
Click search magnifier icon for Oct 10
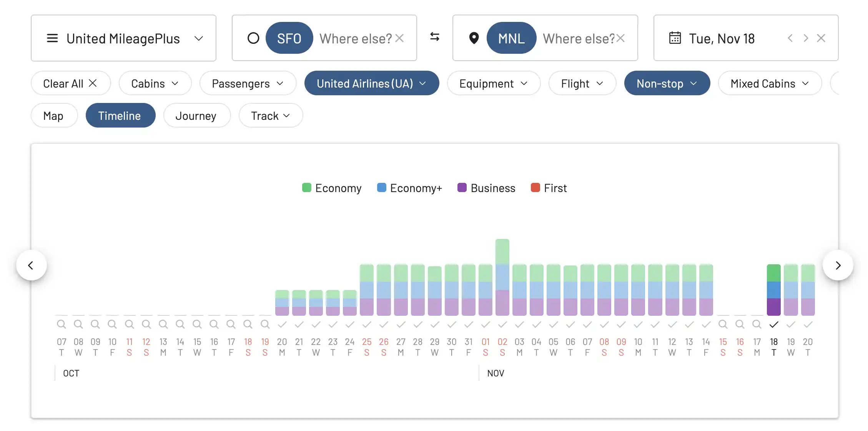tap(112, 325)
